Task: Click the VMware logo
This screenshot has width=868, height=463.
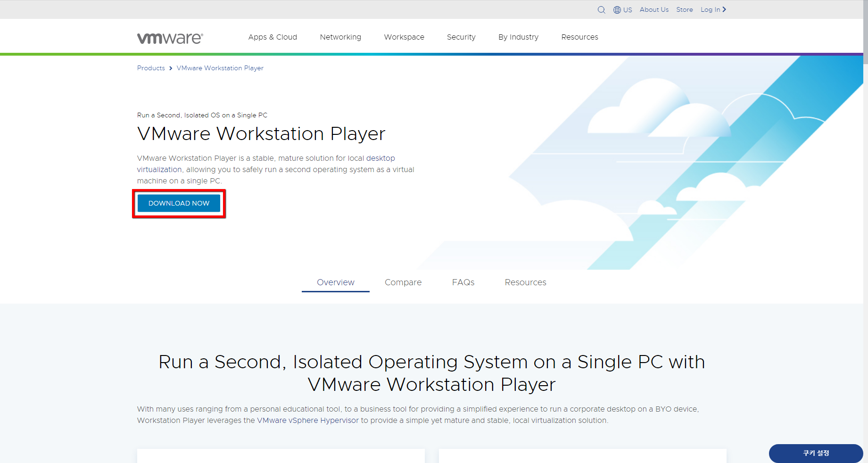Action: coord(170,38)
